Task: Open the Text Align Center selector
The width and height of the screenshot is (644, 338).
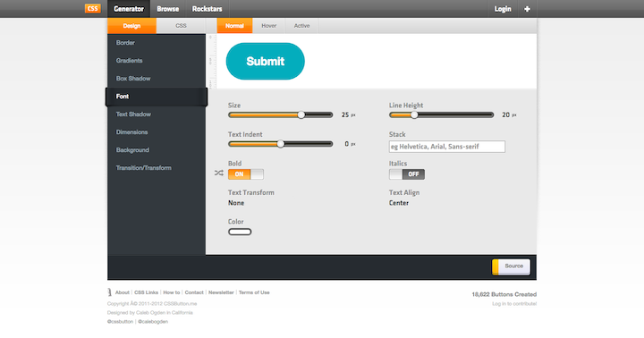Action: pyautogui.click(x=399, y=203)
